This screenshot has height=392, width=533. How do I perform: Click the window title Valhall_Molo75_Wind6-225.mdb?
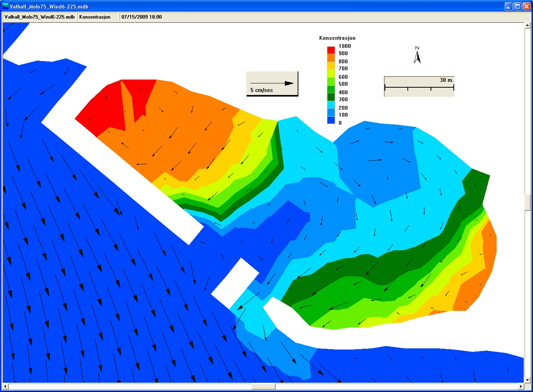[x=49, y=7]
